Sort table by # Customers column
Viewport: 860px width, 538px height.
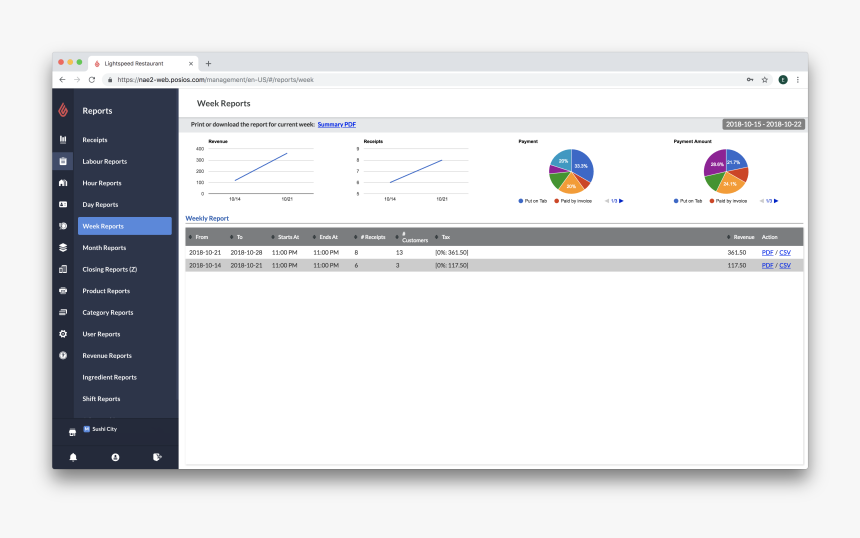click(412, 237)
